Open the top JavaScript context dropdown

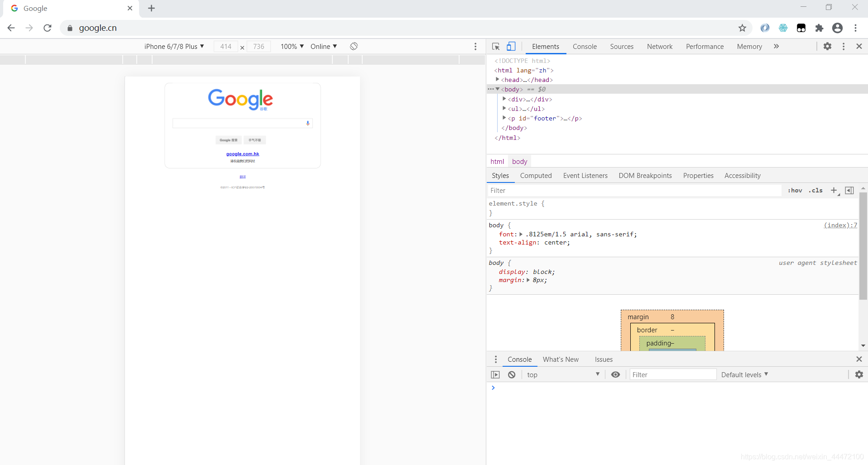563,374
